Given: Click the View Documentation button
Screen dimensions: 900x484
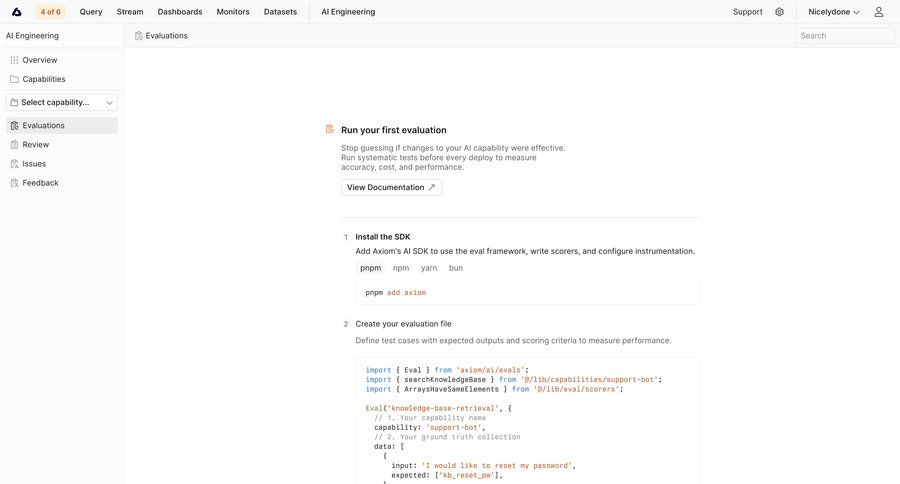Looking at the screenshot, I should click(x=391, y=187).
